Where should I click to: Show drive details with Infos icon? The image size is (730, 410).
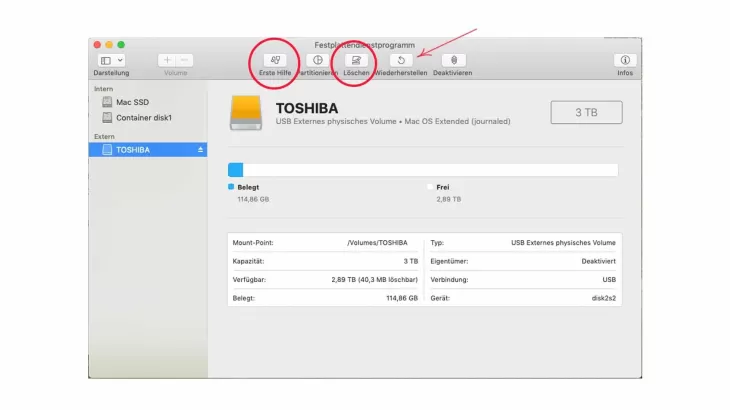point(625,61)
